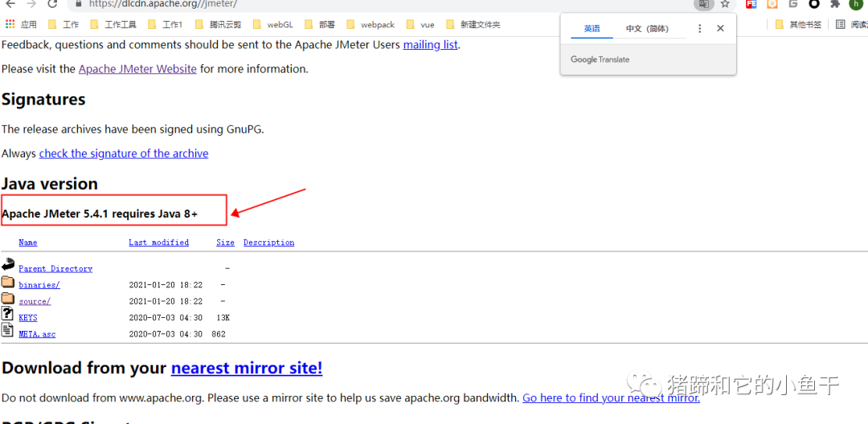Select the 英语 tab in translate popup
The image size is (868, 424).
click(x=592, y=29)
